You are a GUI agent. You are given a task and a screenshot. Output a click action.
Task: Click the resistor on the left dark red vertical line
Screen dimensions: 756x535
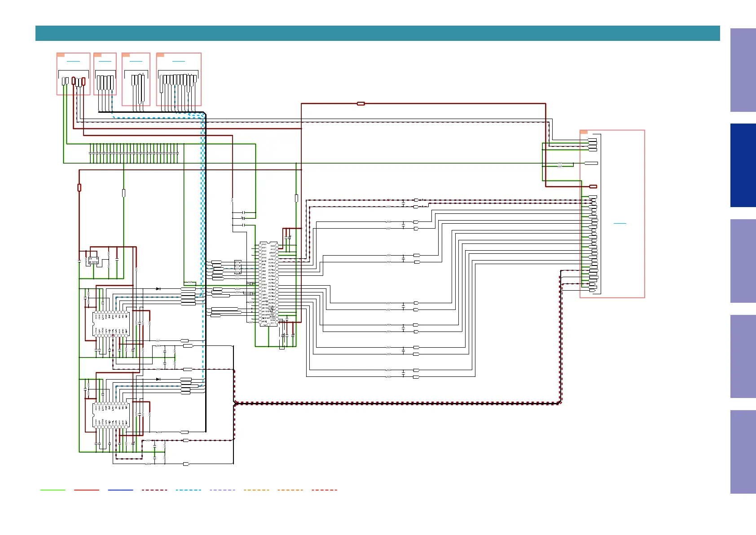79,188
